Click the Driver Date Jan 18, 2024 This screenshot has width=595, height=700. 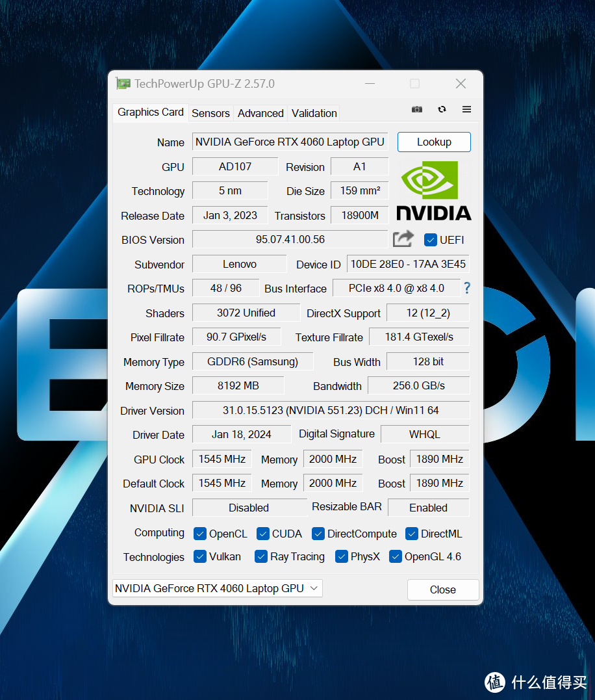pyautogui.click(x=241, y=434)
